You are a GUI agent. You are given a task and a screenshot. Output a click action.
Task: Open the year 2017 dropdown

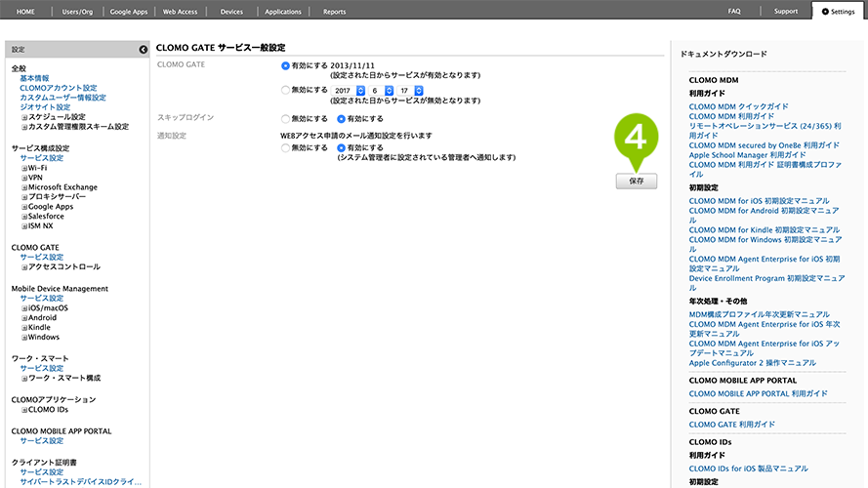pyautogui.click(x=349, y=90)
